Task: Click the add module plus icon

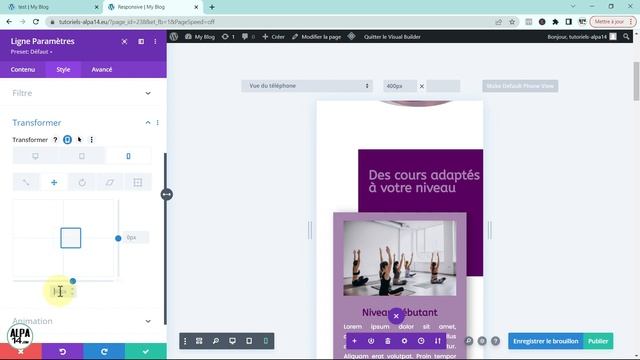Action: [354, 341]
